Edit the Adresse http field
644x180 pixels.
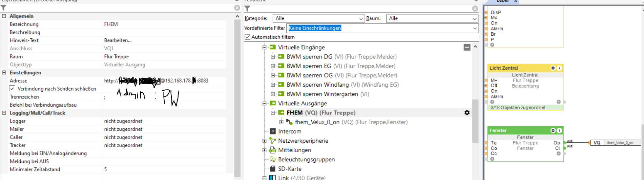pos(164,80)
